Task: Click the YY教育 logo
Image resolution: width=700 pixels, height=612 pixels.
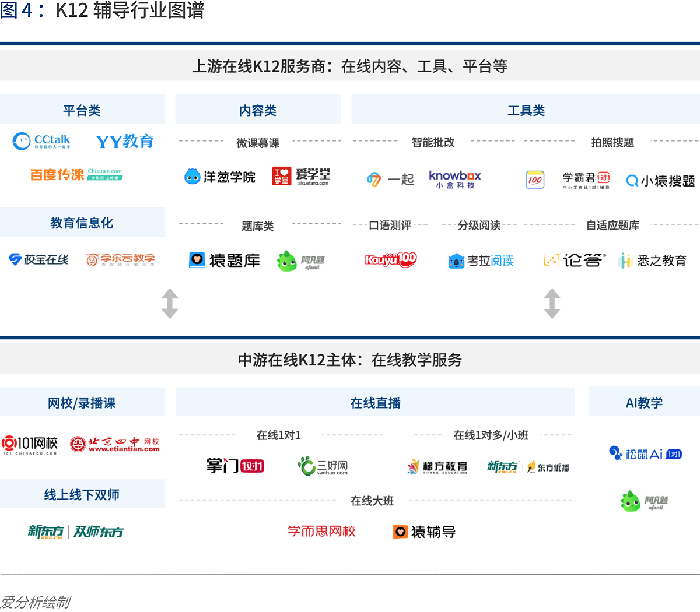Action: click(x=125, y=142)
